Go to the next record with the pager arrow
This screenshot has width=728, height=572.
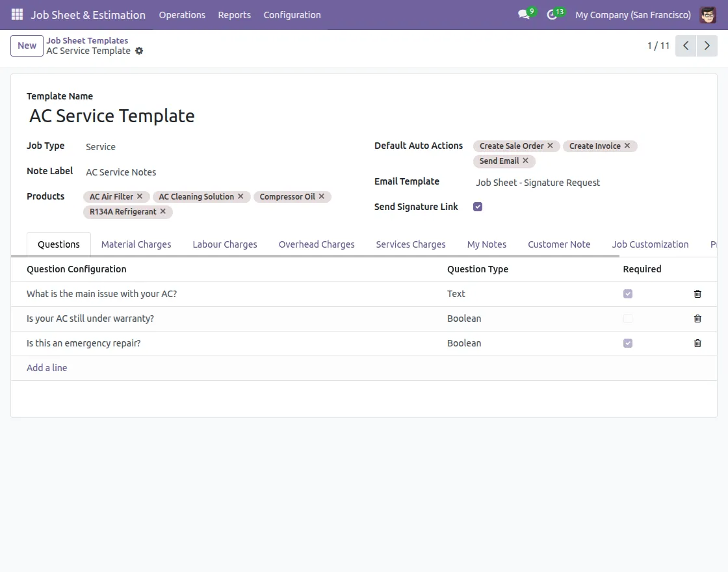(x=707, y=45)
